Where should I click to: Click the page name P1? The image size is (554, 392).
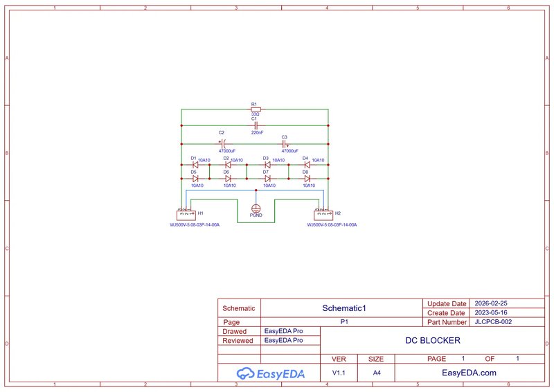[x=344, y=321]
